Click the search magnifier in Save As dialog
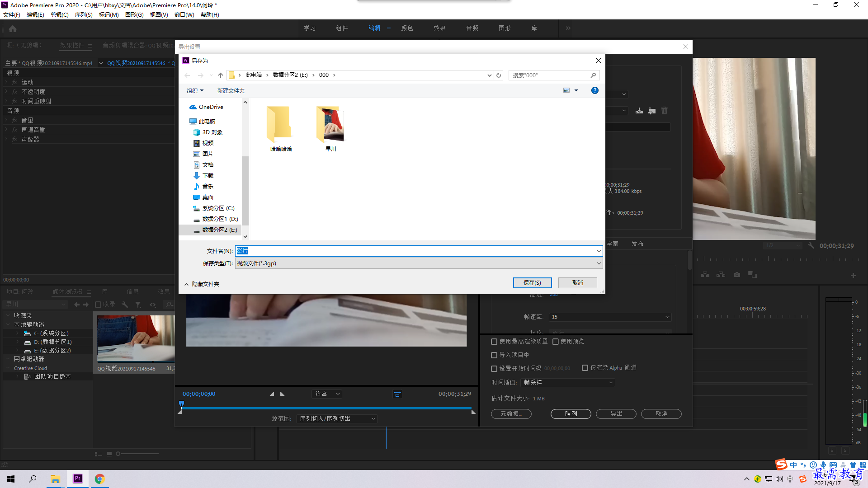The image size is (868, 488). click(593, 75)
